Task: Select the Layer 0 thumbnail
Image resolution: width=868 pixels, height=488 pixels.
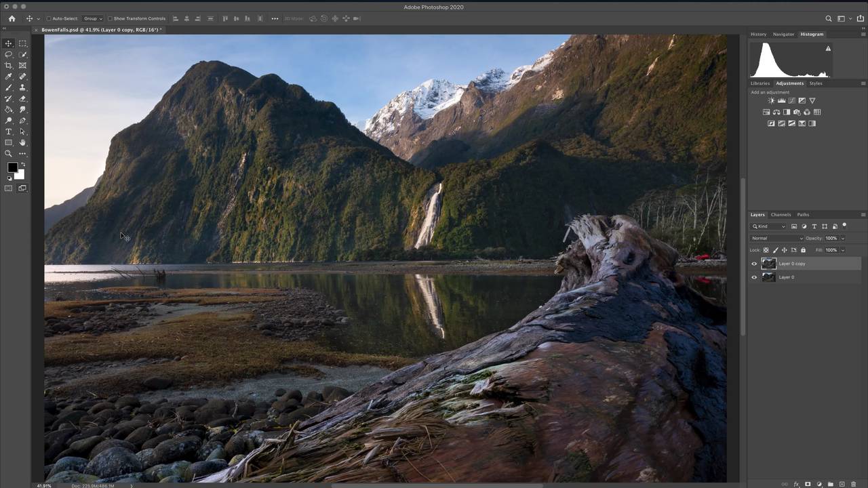Action: coord(768,277)
